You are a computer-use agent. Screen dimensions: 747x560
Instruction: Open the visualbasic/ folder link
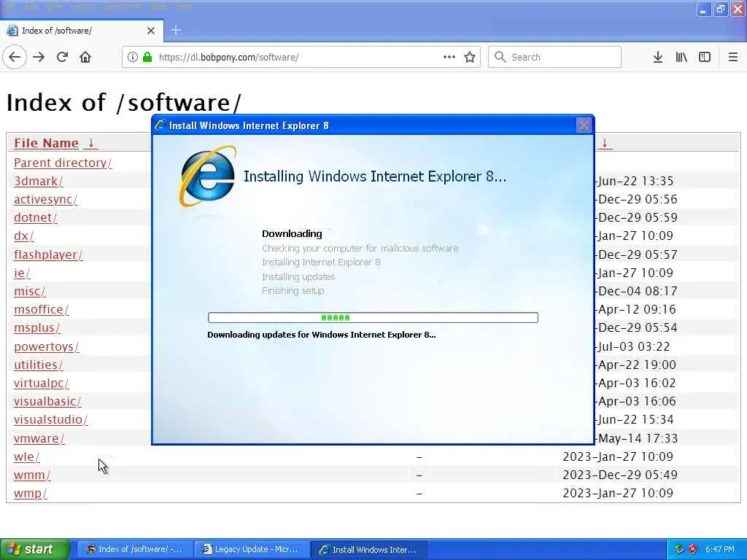click(47, 402)
